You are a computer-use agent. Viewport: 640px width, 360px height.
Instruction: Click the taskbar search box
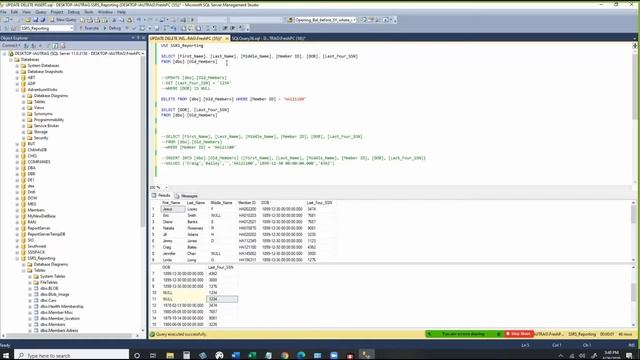71,356
